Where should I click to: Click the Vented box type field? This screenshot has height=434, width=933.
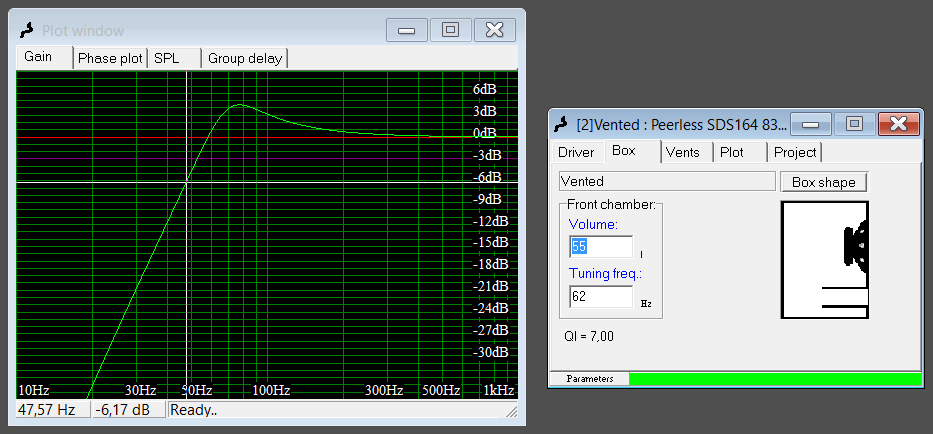tap(667, 181)
